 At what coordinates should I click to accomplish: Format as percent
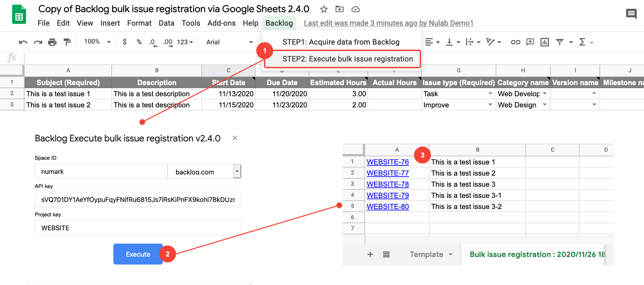point(139,42)
